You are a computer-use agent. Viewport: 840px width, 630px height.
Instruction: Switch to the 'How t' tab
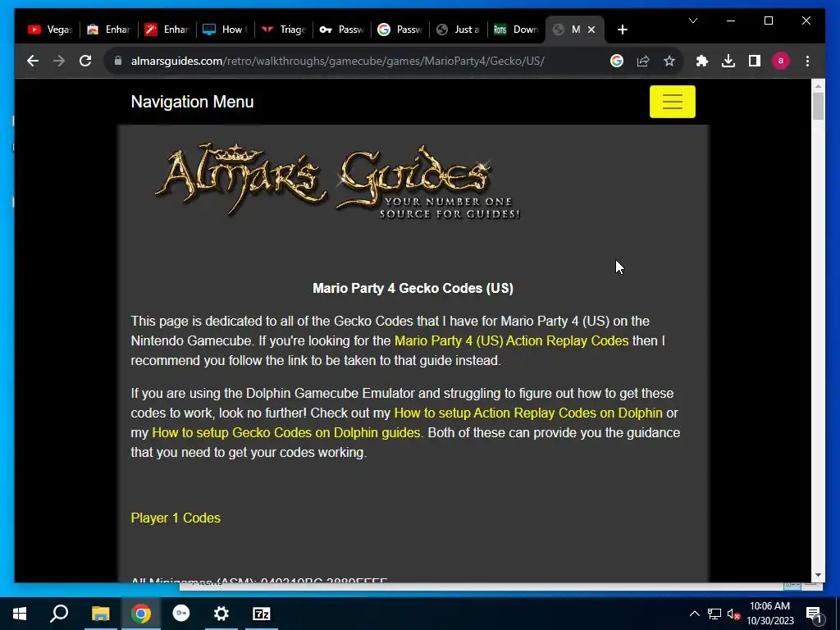coord(226,30)
